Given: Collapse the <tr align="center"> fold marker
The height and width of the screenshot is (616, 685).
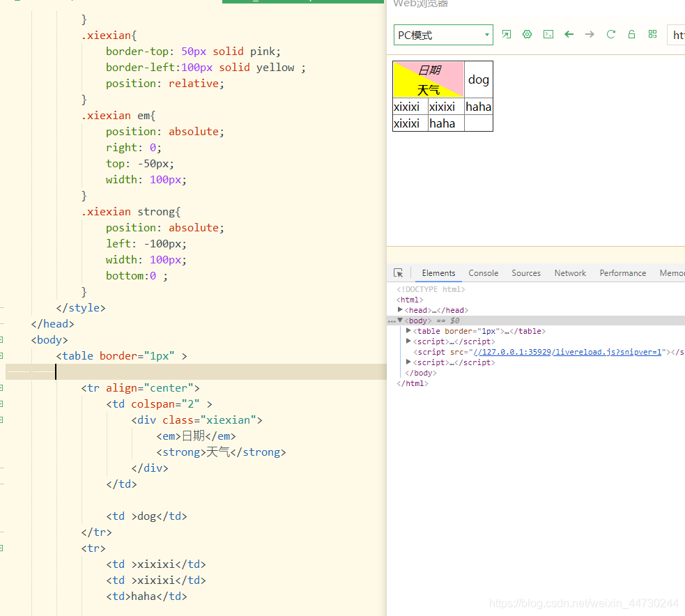Looking at the screenshot, I should point(1,388).
